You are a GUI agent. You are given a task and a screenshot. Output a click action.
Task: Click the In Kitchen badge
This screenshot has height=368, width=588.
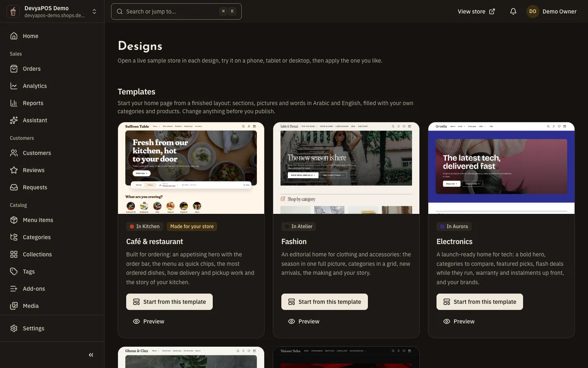[145, 227]
